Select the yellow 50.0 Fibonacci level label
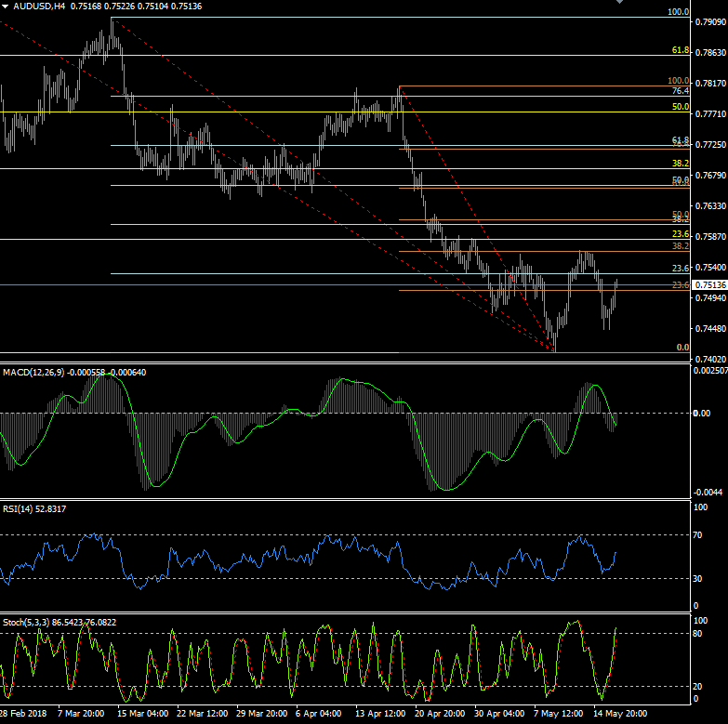This screenshot has height=724, width=728. tap(680, 108)
